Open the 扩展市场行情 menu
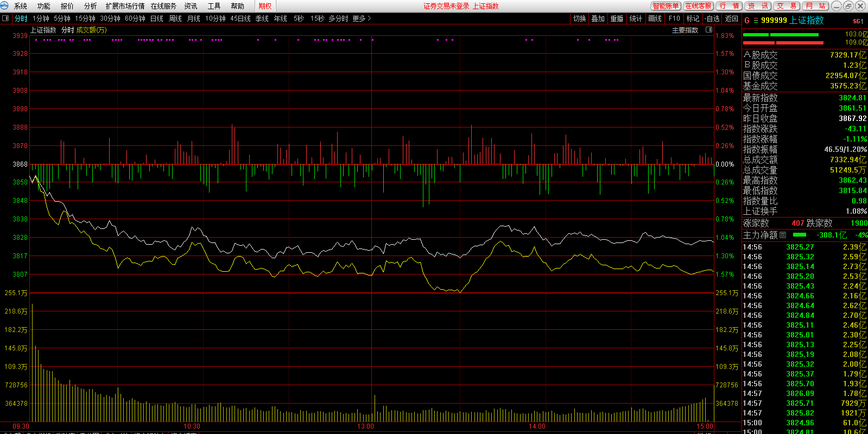This screenshot has height=434, width=868. point(125,6)
